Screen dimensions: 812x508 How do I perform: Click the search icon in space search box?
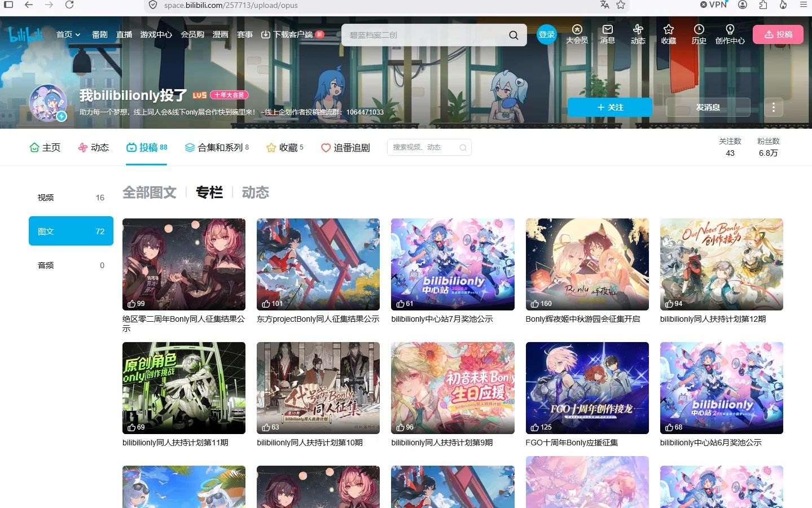click(x=463, y=148)
